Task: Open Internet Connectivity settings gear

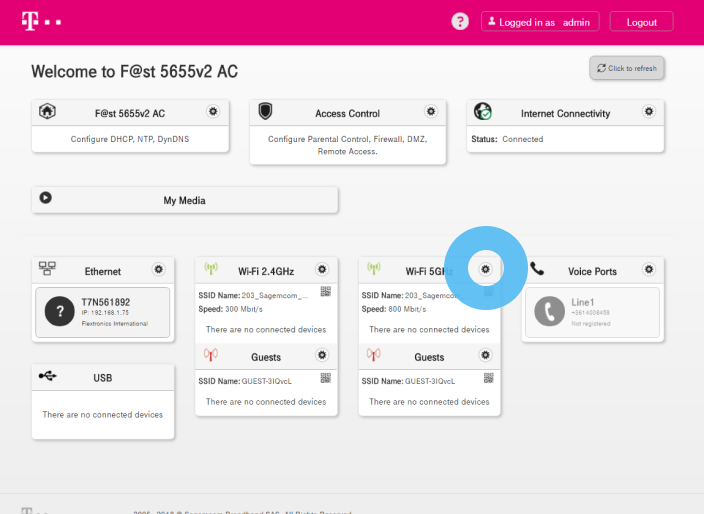Action: (x=649, y=112)
